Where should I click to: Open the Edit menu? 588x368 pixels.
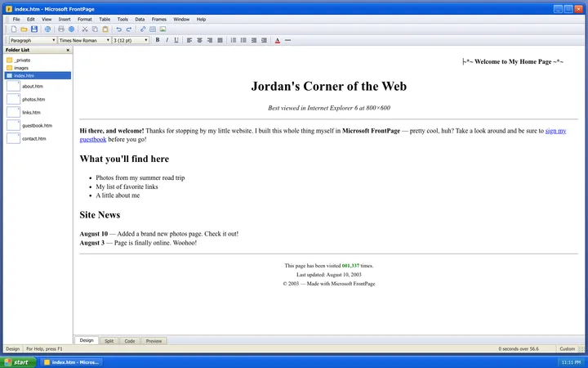31,19
